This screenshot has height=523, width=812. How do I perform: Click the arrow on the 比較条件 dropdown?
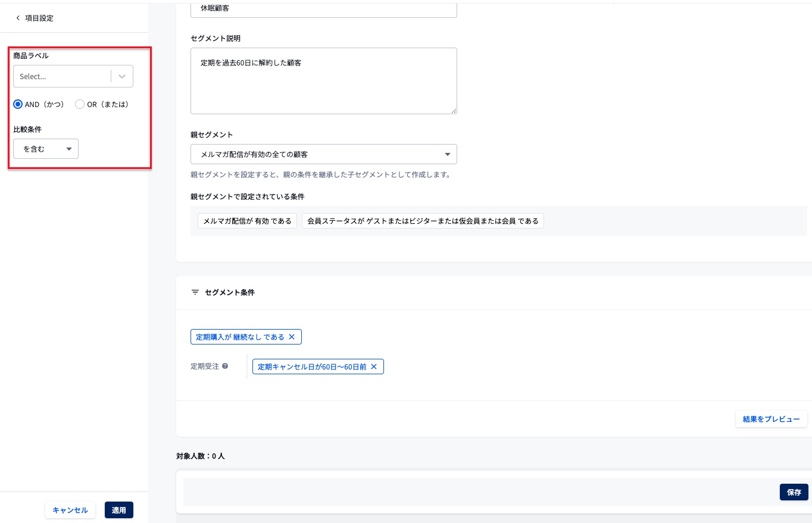click(69, 149)
